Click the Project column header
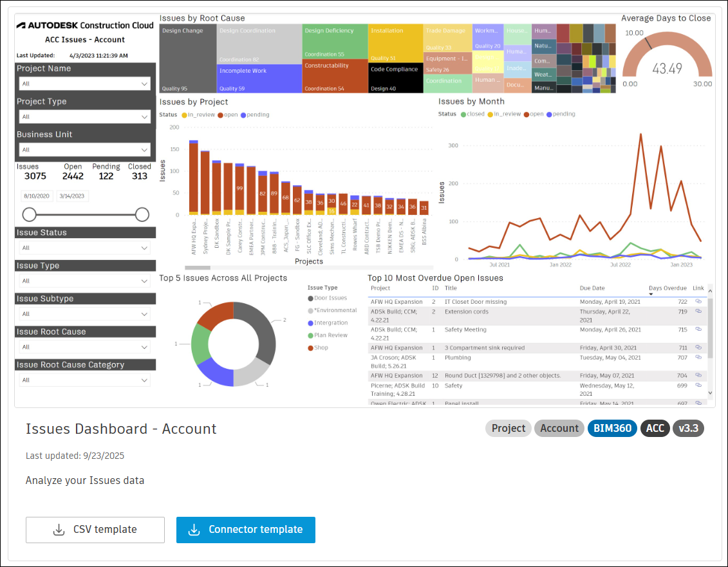Image resolution: width=728 pixels, height=567 pixels. pyautogui.click(x=380, y=288)
